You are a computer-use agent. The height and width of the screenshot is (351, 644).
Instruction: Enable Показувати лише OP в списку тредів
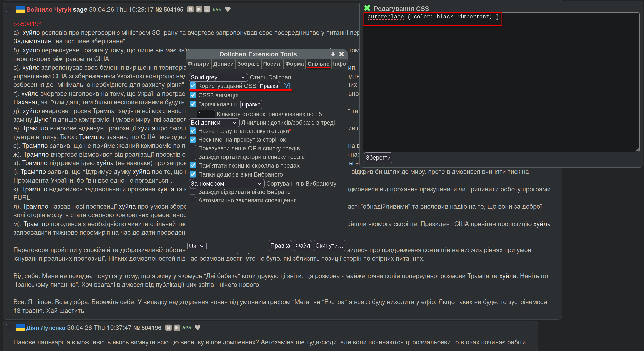tap(193, 148)
